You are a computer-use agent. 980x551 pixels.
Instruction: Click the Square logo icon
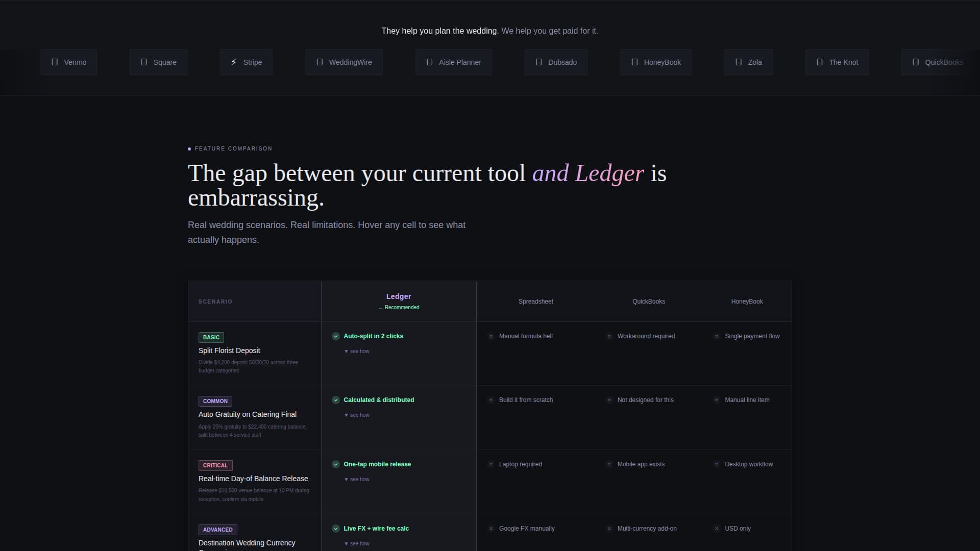pyautogui.click(x=144, y=62)
